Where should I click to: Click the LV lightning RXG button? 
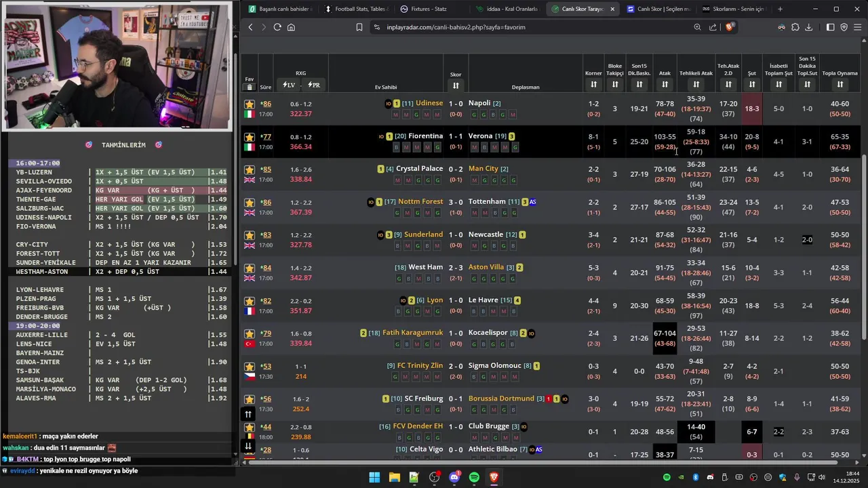(x=289, y=85)
